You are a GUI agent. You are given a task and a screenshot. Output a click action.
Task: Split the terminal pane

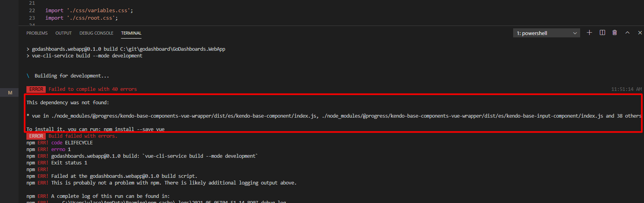coord(602,33)
